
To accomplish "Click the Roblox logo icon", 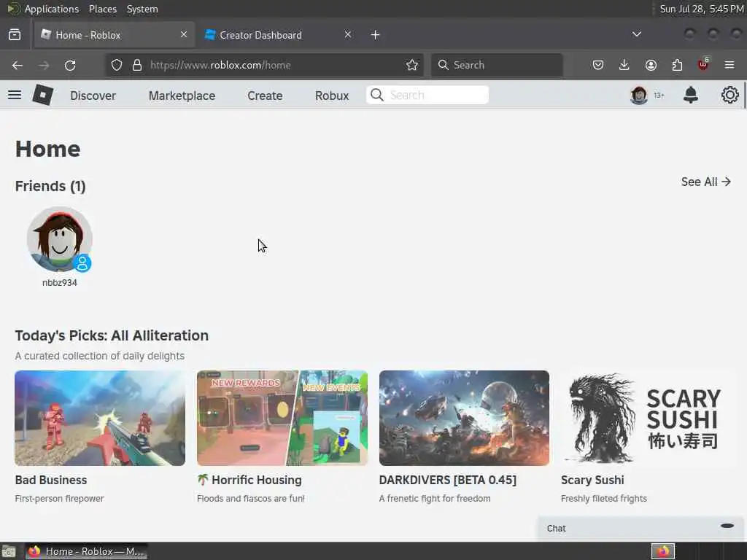I will point(42,96).
